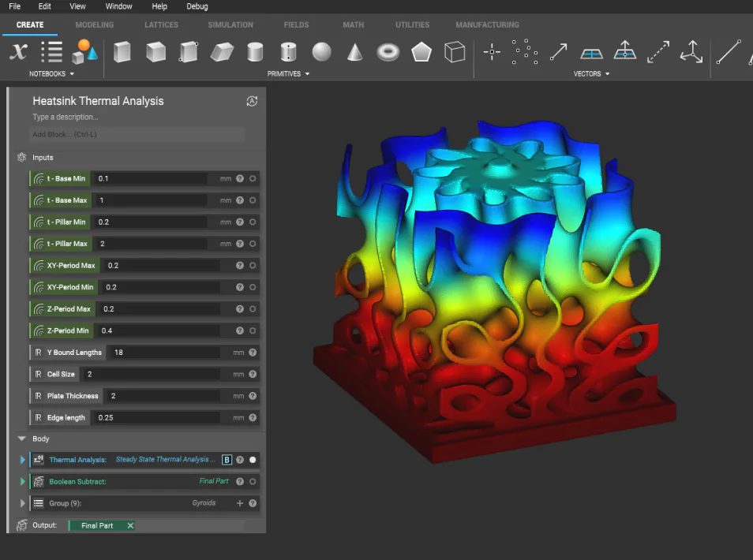The height and width of the screenshot is (560, 753).
Task: Collapse the Body section
Action: (x=21, y=439)
